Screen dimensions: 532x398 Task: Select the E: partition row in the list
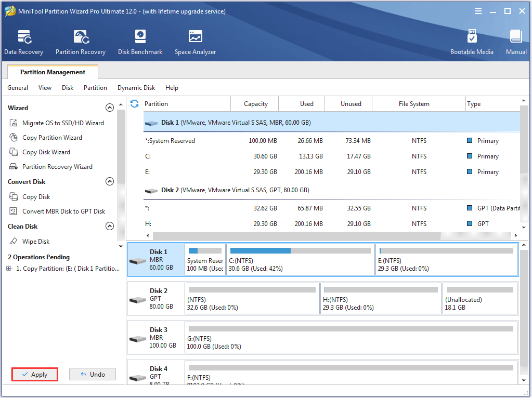[332, 172]
